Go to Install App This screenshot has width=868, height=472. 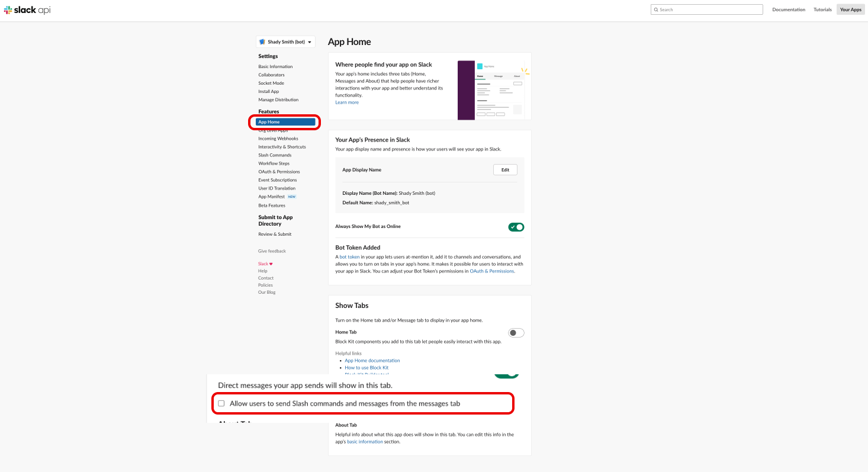[x=268, y=91]
